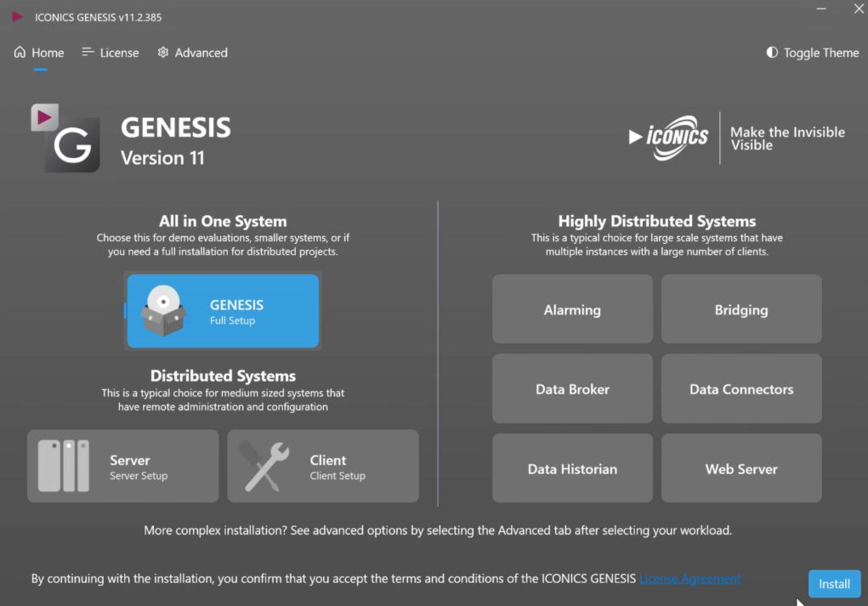
Task: Click the server racks icon
Action: (64, 466)
